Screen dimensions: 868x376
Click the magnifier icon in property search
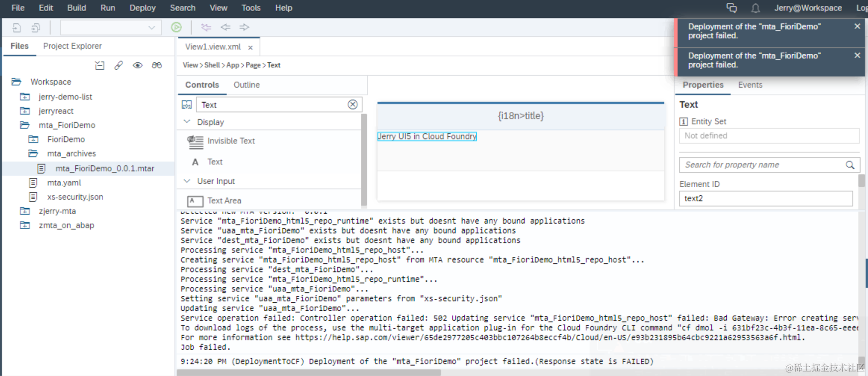coord(850,165)
